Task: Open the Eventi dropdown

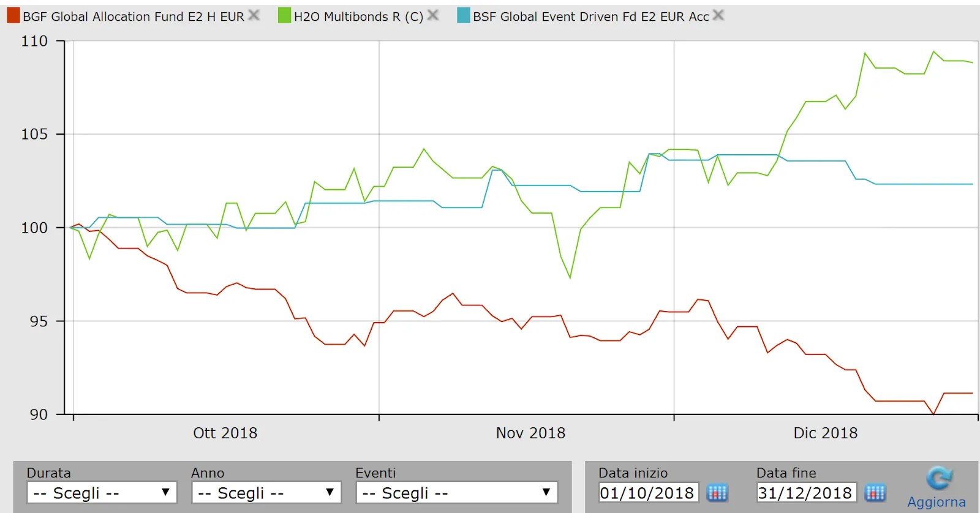Action: click(x=457, y=493)
